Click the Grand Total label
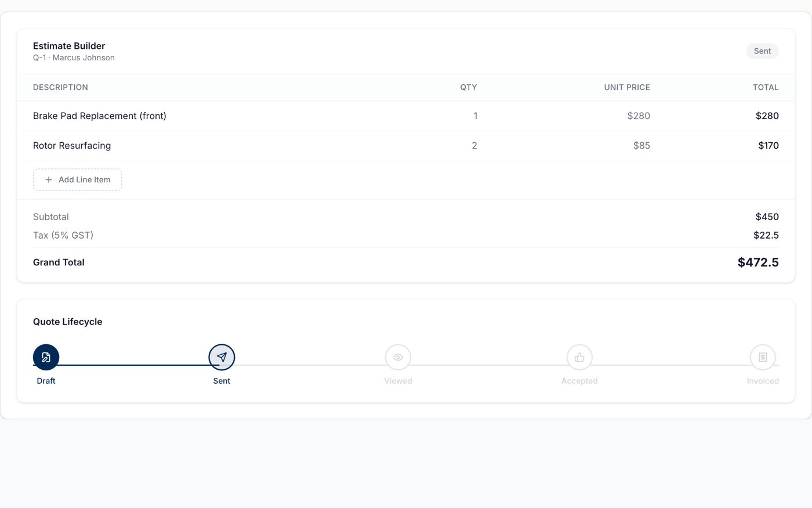 (x=59, y=262)
